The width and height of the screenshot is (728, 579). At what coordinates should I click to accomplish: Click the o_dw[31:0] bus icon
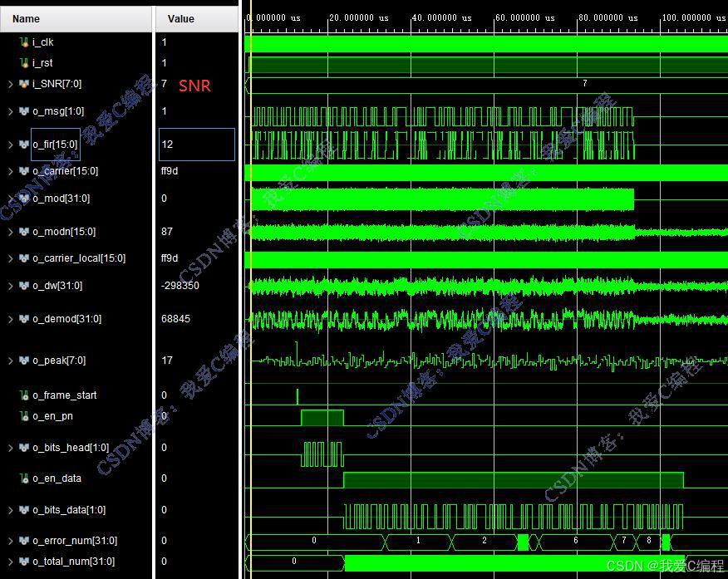pyautogui.click(x=23, y=285)
